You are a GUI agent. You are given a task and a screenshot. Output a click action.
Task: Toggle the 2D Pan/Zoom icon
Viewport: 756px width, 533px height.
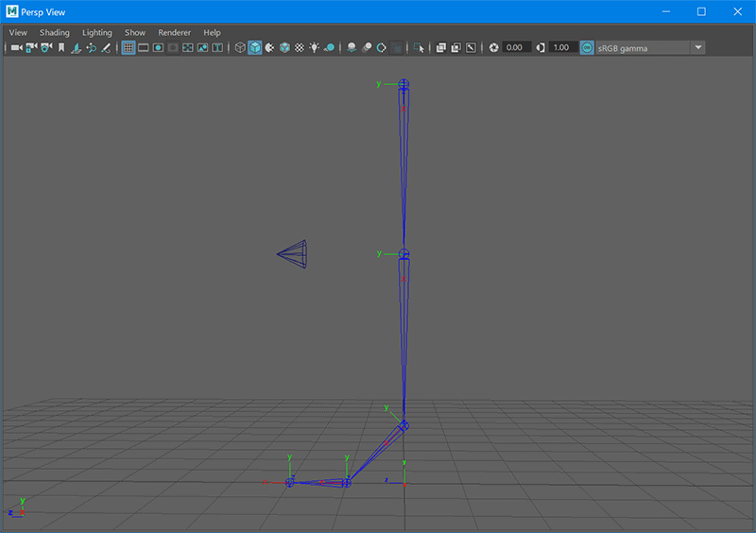(91, 48)
